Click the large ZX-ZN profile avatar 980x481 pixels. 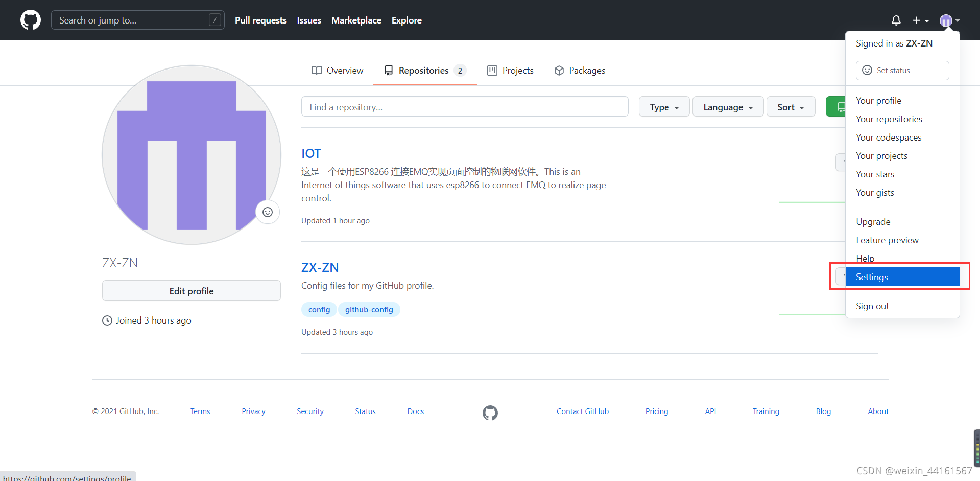pos(192,155)
